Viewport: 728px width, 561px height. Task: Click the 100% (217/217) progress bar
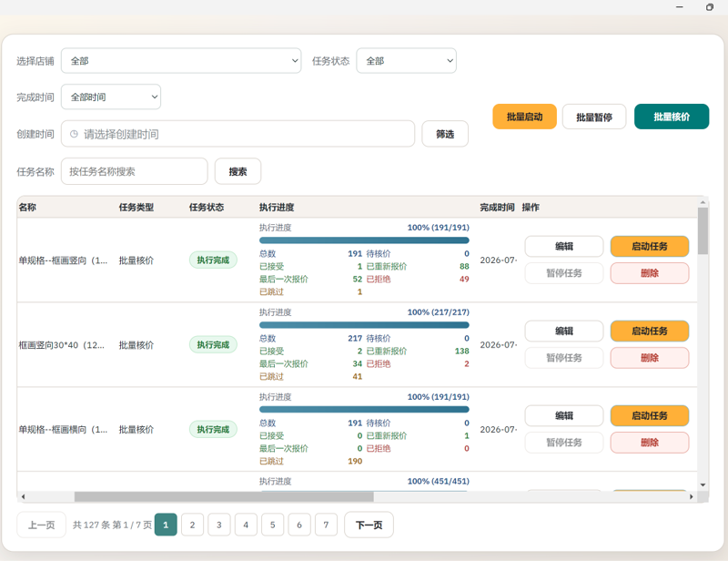(x=365, y=325)
